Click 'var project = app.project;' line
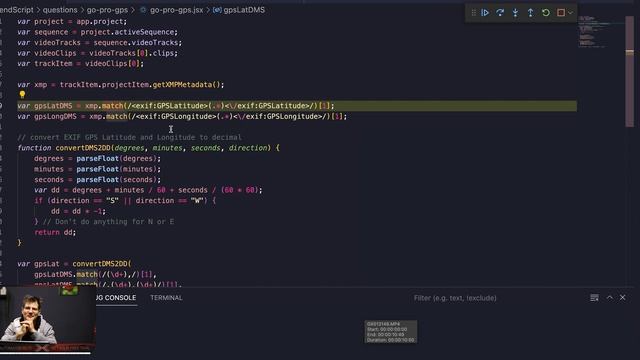640x360 pixels. pos(72,21)
